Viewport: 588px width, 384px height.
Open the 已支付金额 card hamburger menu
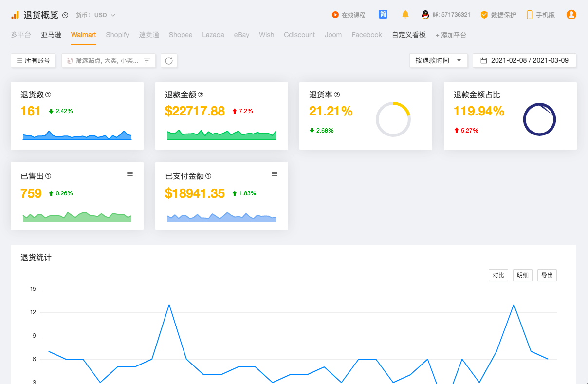[275, 174]
